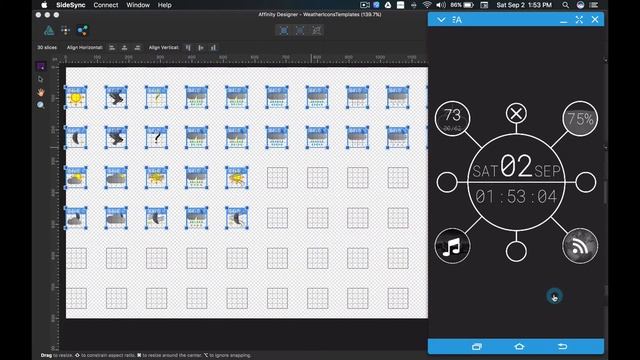
Task: Click the menu bar date and time
Action: click(524, 5)
